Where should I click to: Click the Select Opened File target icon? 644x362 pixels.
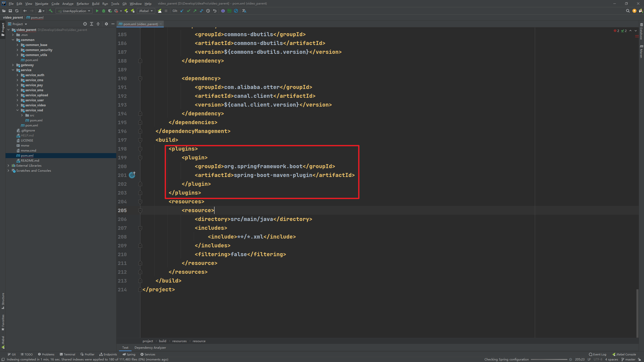(85, 24)
